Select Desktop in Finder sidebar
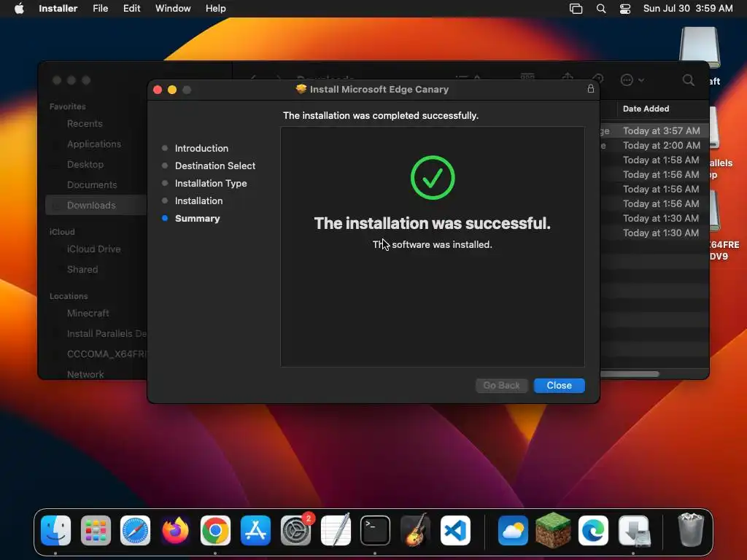 85,164
